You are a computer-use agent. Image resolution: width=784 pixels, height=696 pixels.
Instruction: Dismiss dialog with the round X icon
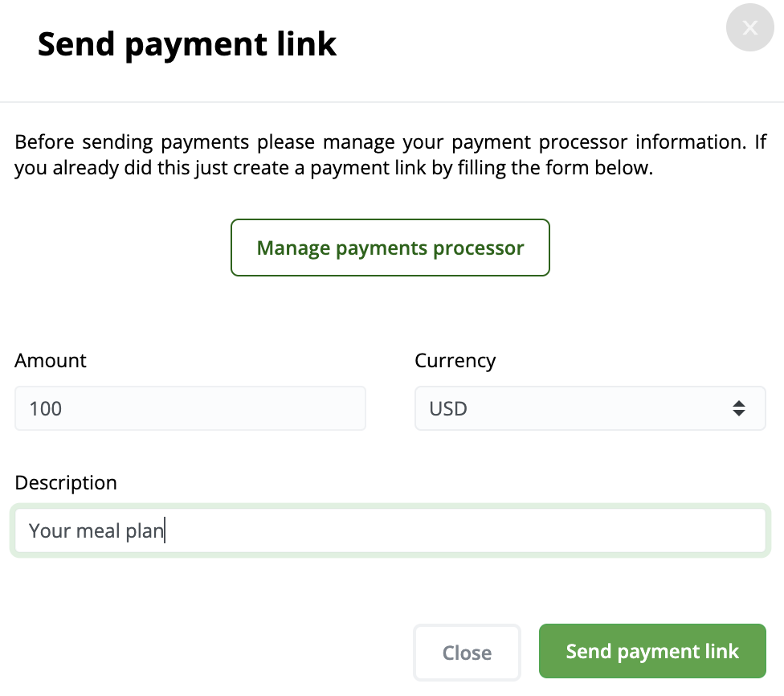(x=749, y=27)
